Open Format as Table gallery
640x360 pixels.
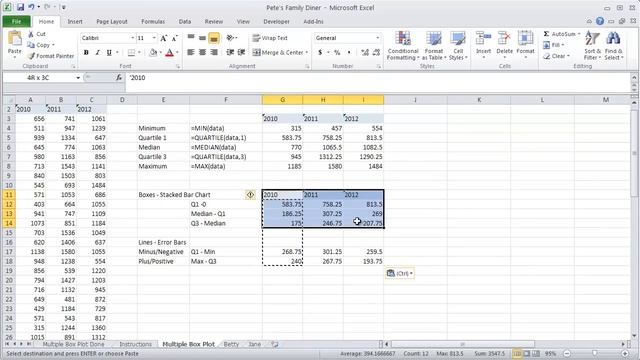434,46
